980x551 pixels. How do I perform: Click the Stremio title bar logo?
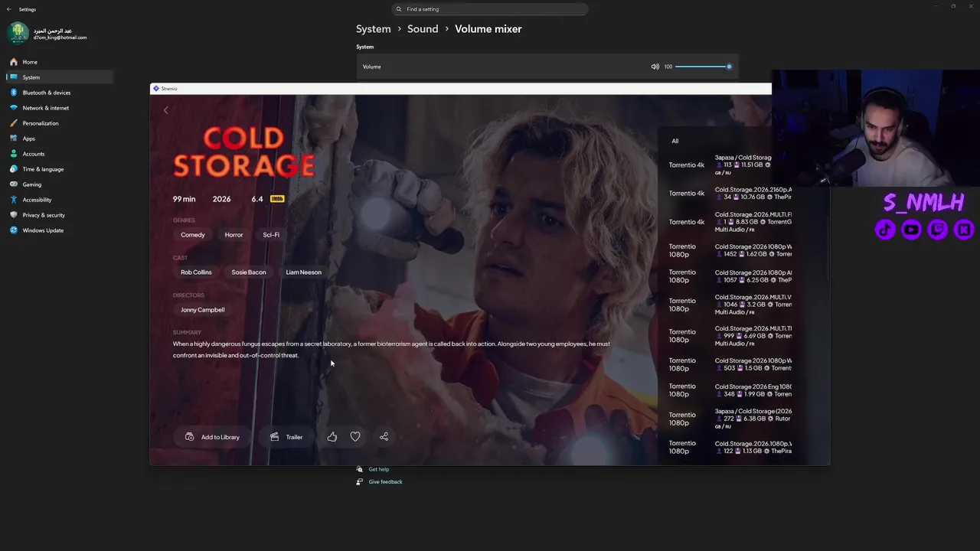(156, 89)
